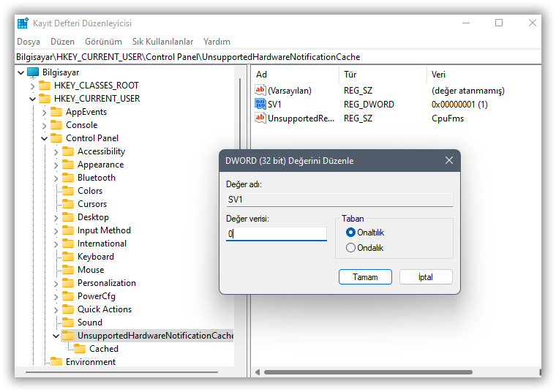Click the Registry Editor app icon in title bar
The height and width of the screenshot is (392, 556).
tap(23, 23)
